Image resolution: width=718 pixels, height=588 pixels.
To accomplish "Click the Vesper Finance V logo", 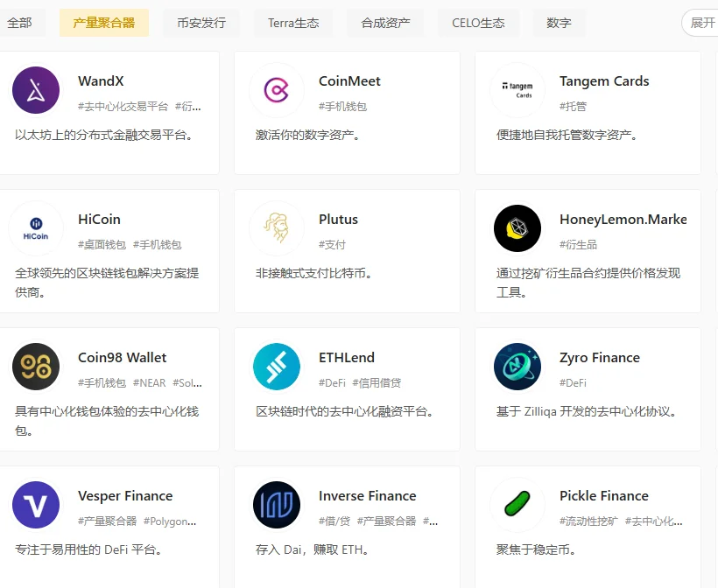I will click(x=36, y=505).
